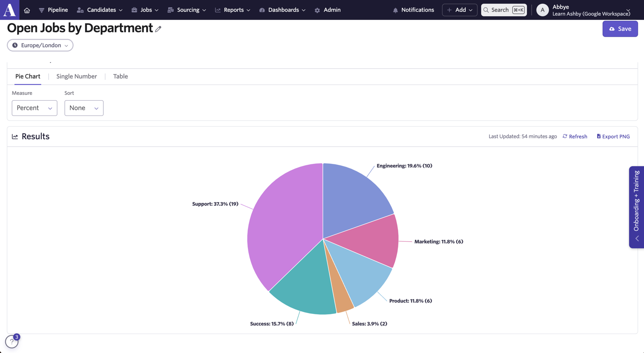Open the Jobs dropdown menu

tap(145, 10)
